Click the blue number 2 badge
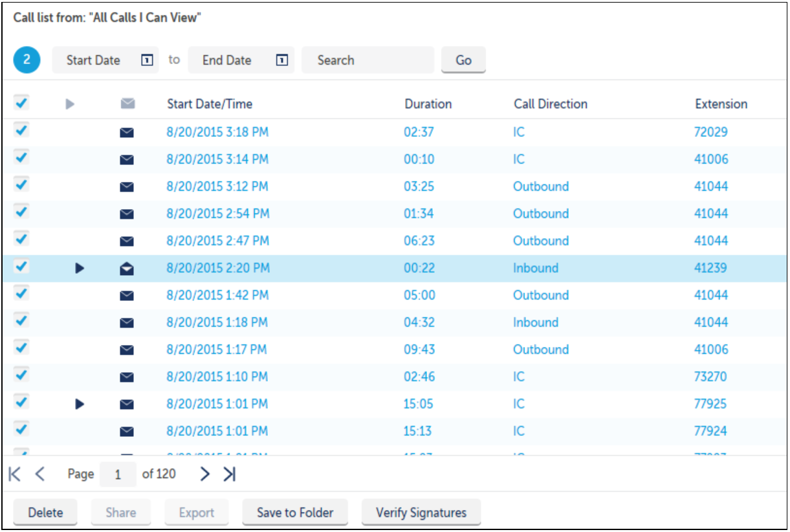Image resolution: width=790 pixels, height=532 pixels. [27, 60]
